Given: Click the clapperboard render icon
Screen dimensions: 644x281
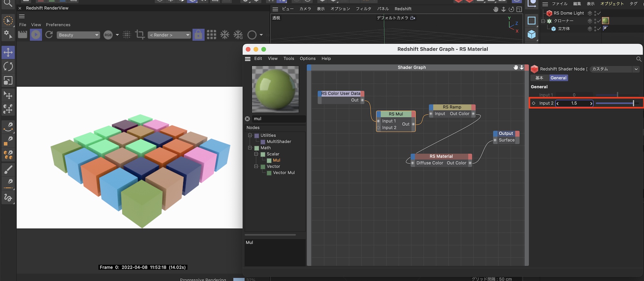Looking at the screenshot, I should point(23,35).
